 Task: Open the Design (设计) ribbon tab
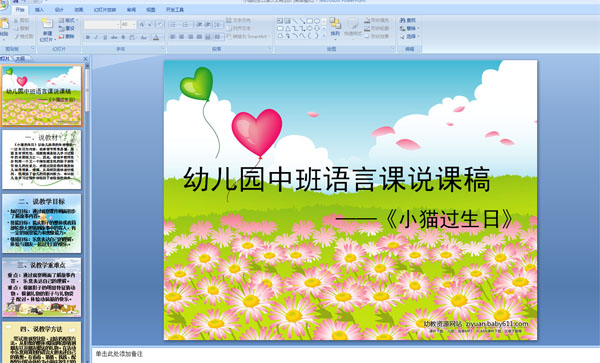click(59, 10)
